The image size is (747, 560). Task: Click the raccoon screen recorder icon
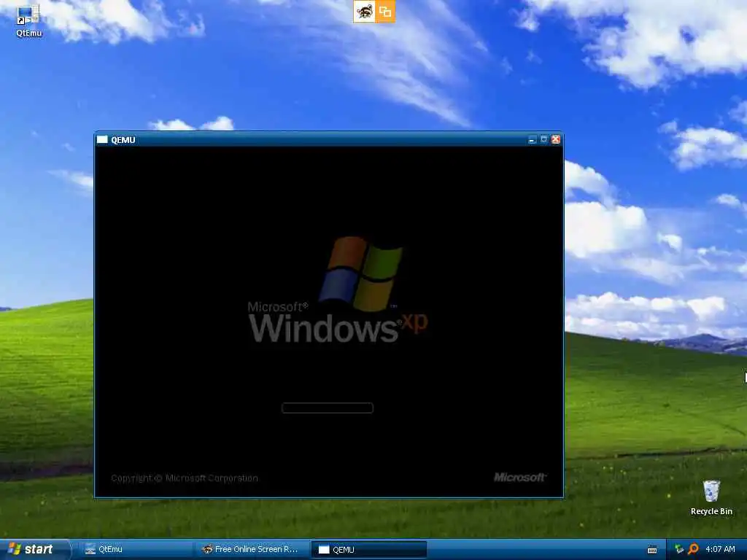pyautogui.click(x=365, y=12)
